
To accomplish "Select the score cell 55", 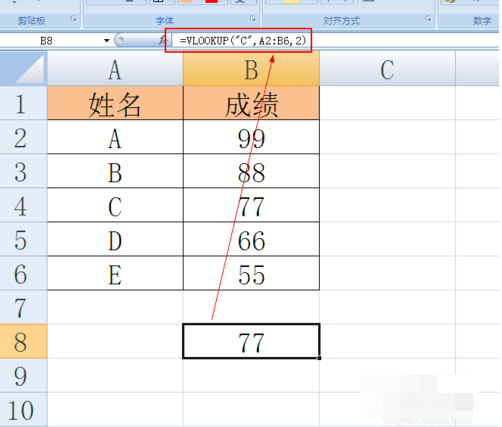I will click(x=251, y=273).
